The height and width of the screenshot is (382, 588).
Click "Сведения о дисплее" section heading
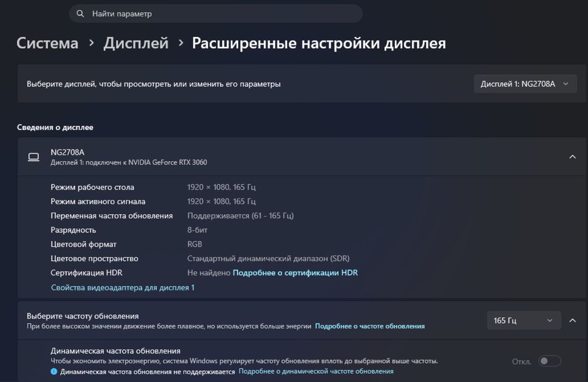(x=55, y=127)
